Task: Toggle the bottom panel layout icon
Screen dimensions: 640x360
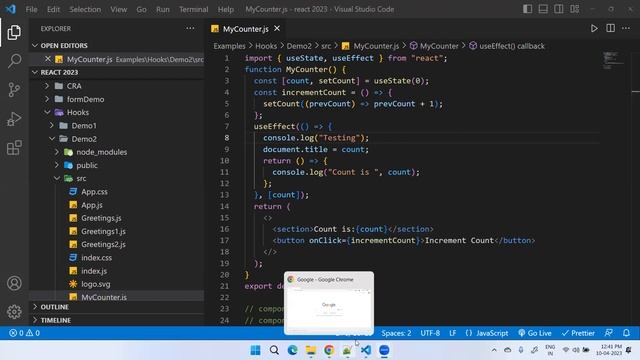Action: (543, 9)
